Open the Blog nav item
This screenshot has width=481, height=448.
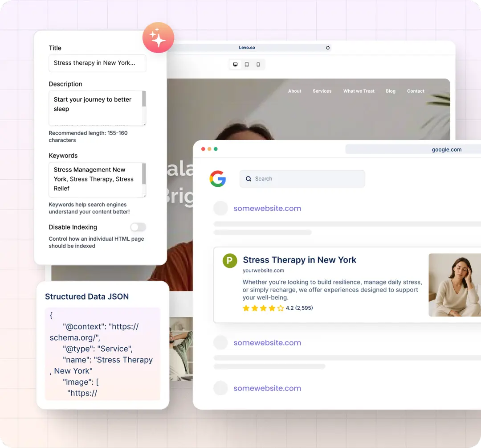(391, 91)
